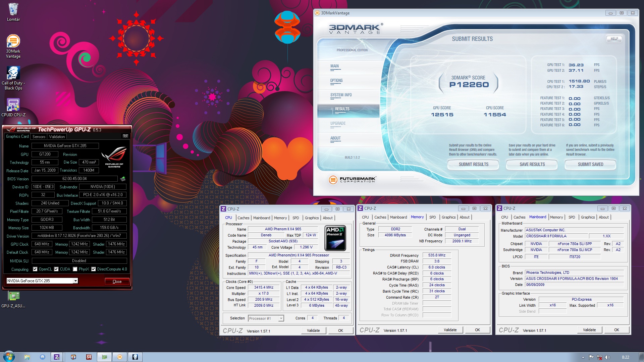The width and height of the screenshot is (644, 362).
Task: Expand the Processor #1 selection dropdown
Action: point(281,318)
